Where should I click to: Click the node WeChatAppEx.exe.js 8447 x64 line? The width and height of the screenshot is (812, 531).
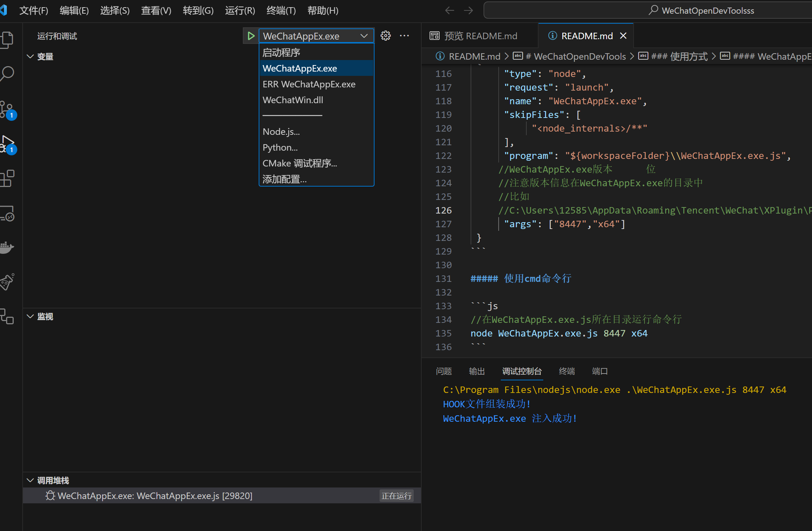click(559, 333)
